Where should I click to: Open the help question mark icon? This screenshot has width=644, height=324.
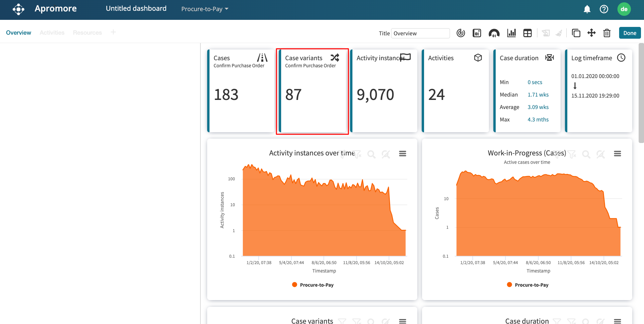click(x=604, y=9)
